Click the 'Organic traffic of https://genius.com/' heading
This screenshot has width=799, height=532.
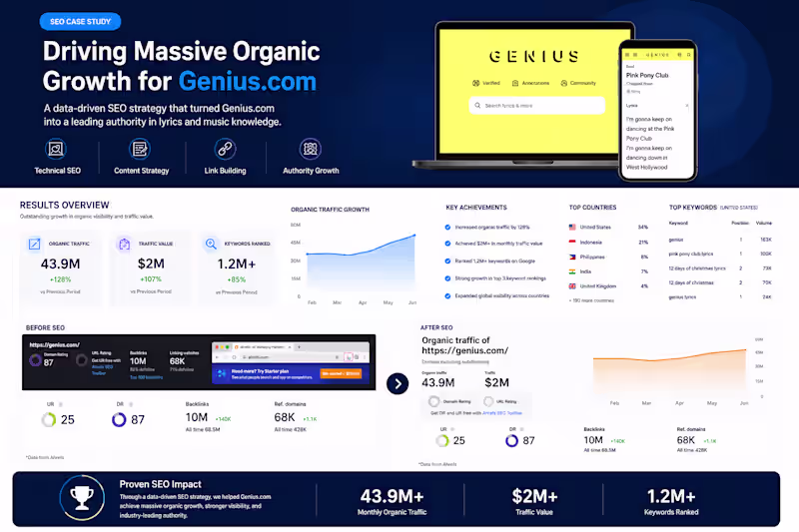tap(464, 345)
